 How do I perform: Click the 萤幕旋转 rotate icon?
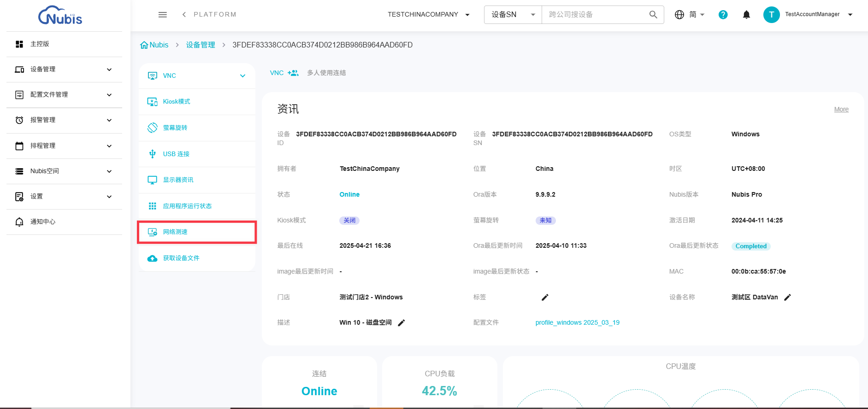point(152,128)
